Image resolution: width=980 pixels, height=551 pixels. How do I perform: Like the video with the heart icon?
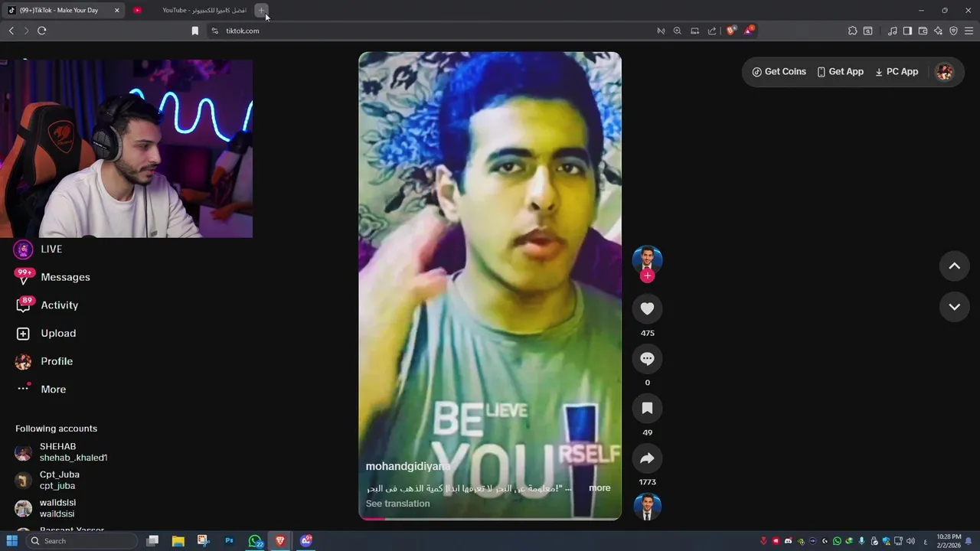(x=647, y=308)
